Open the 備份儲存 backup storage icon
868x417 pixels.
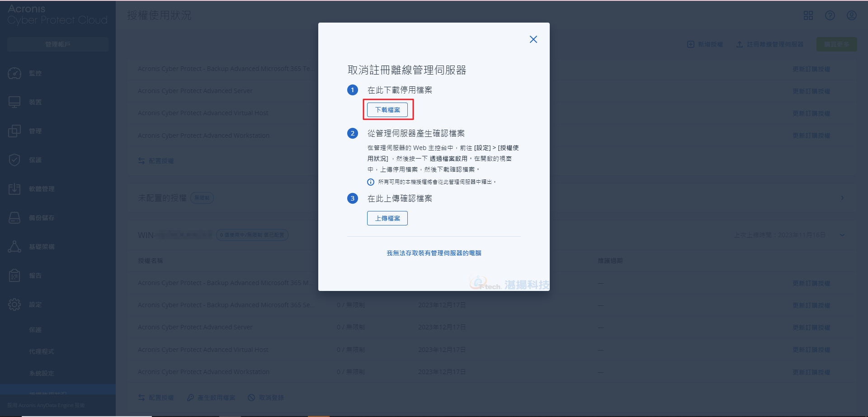[14, 218]
